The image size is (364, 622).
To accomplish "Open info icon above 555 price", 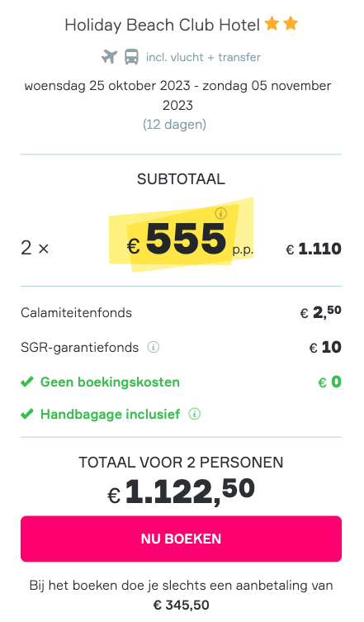I will tap(221, 213).
